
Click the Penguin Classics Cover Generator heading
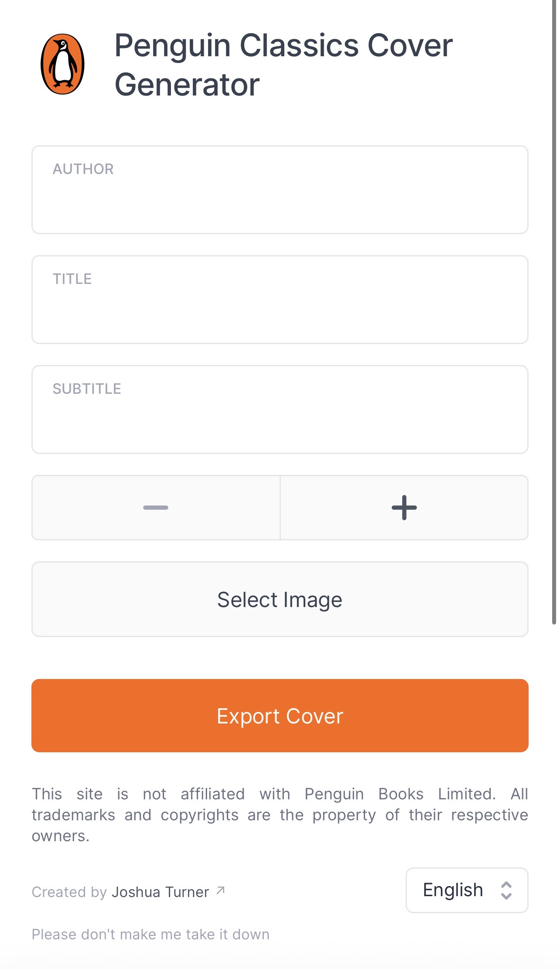[283, 65]
